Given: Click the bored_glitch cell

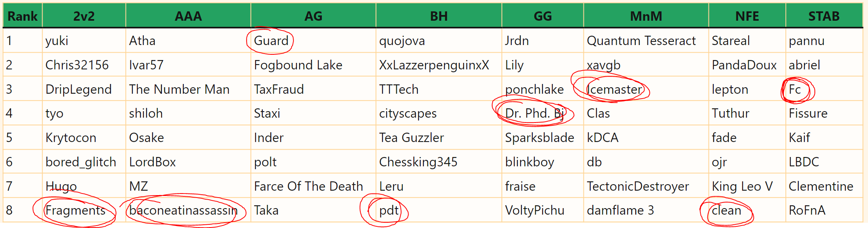Looking at the screenshot, I should click(x=84, y=162).
